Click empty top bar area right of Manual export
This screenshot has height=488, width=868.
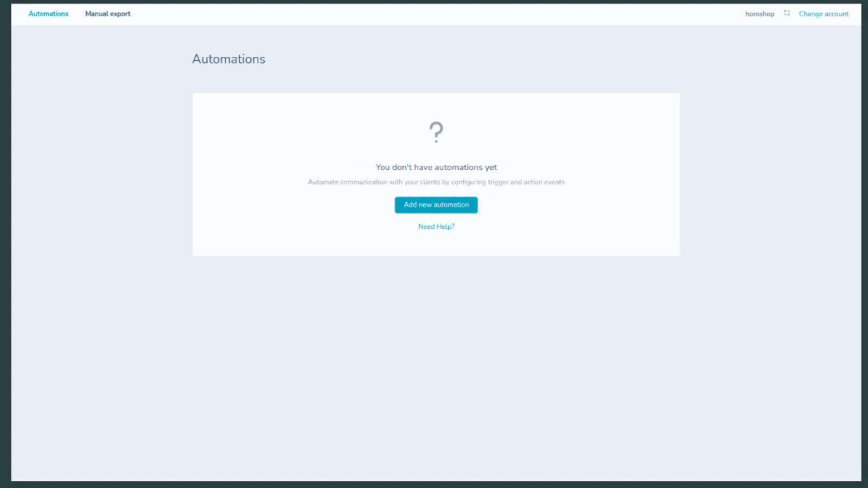click(x=380, y=14)
